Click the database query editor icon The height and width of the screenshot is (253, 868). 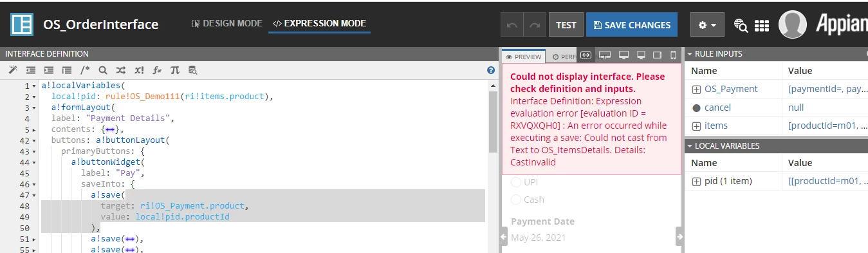click(x=192, y=70)
